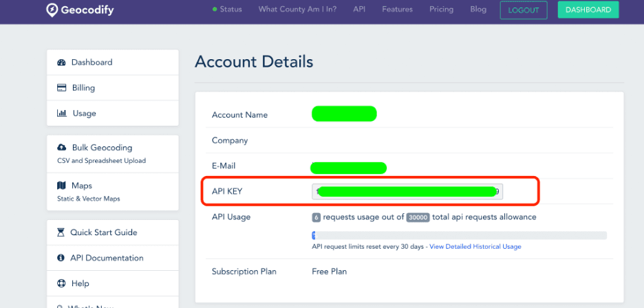Click the Quick Start Guide hourglass icon
The image size is (644, 308).
(x=61, y=232)
